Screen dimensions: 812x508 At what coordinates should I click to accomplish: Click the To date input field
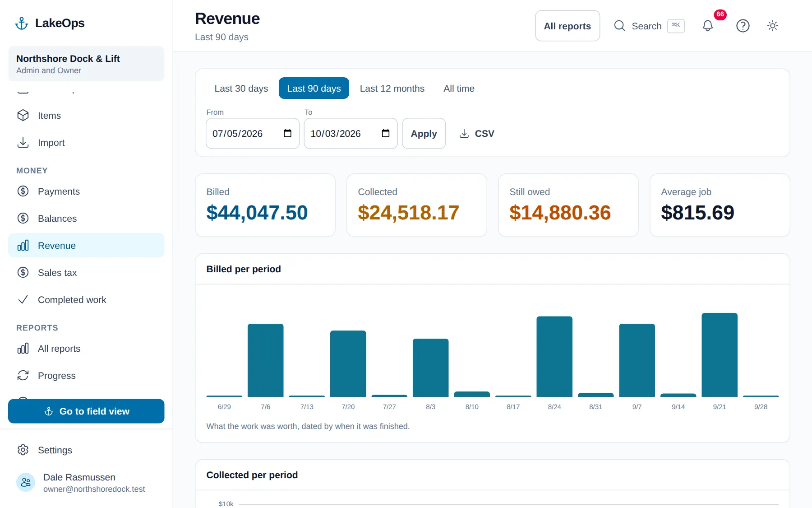(351, 134)
